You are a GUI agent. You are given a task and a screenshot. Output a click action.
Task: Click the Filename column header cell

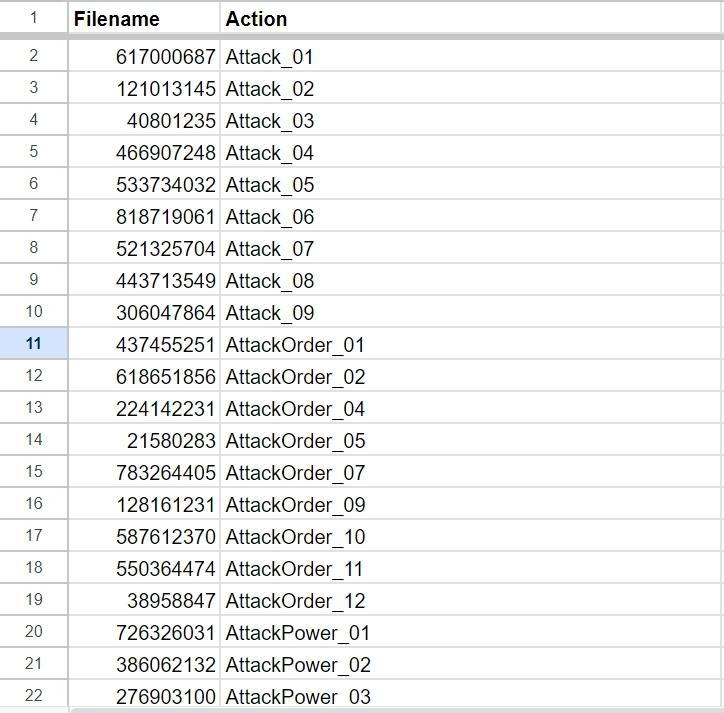pos(144,19)
